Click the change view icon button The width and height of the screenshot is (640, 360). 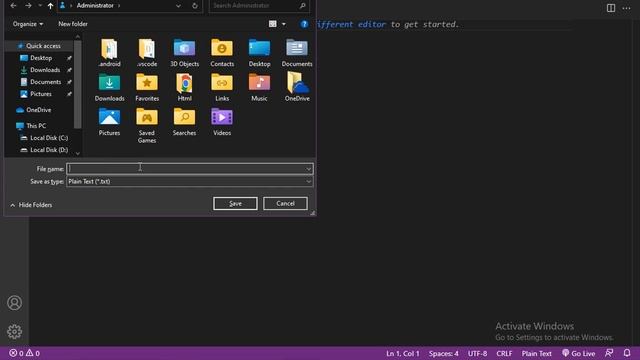pos(273,24)
